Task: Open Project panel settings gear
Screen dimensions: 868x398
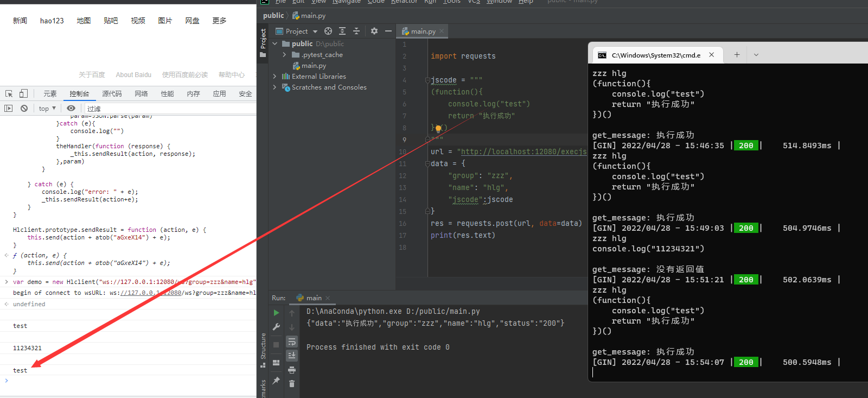Action: click(374, 31)
